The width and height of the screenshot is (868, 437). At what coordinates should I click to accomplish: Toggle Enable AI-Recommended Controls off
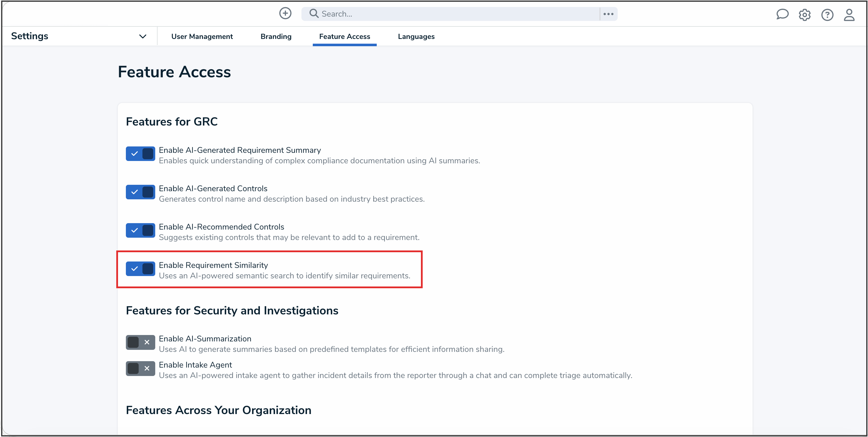pos(140,230)
